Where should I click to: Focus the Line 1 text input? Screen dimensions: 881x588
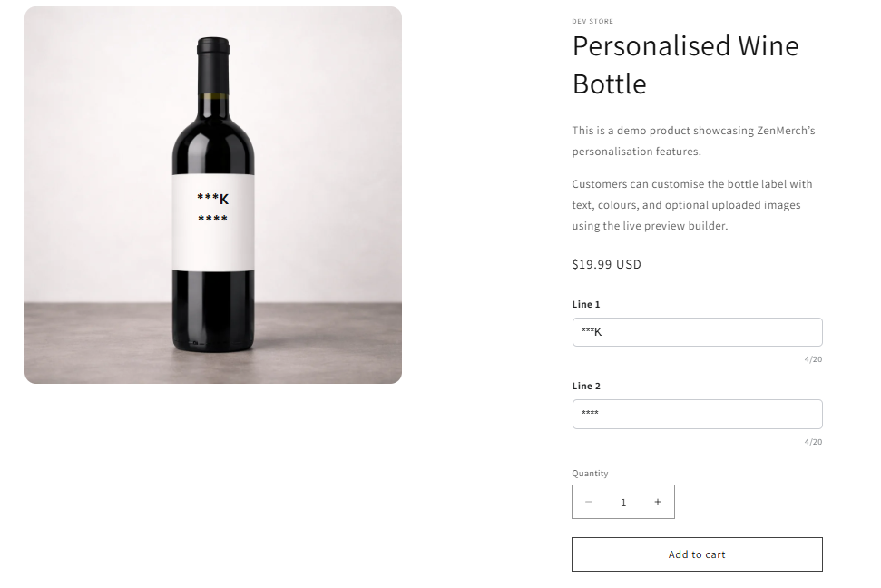pyautogui.click(x=697, y=332)
